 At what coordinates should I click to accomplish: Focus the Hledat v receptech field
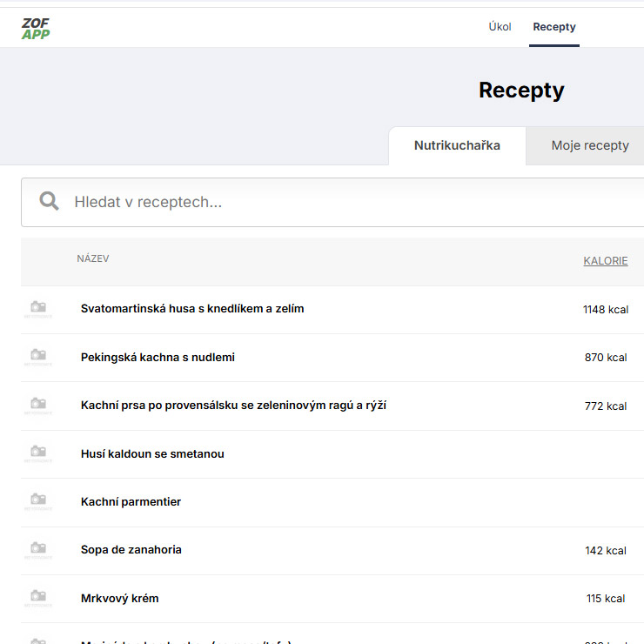click(348, 202)
